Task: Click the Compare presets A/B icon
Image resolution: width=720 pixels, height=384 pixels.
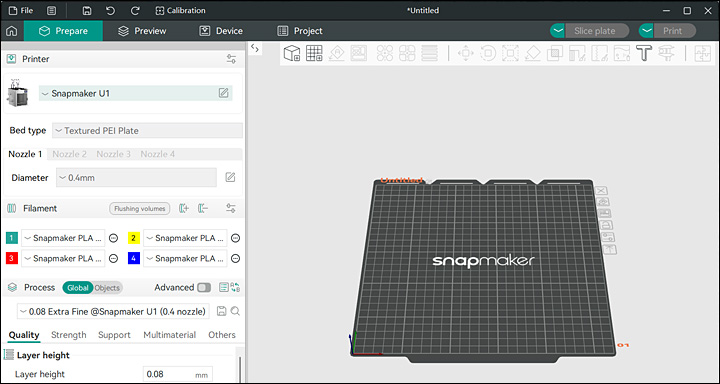Action: [236, 288]
